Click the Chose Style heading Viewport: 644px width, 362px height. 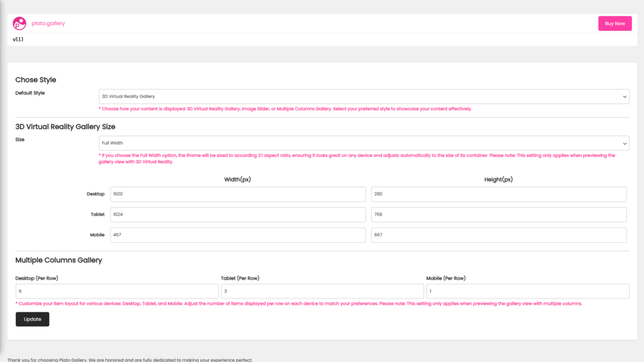click(36, 80)
